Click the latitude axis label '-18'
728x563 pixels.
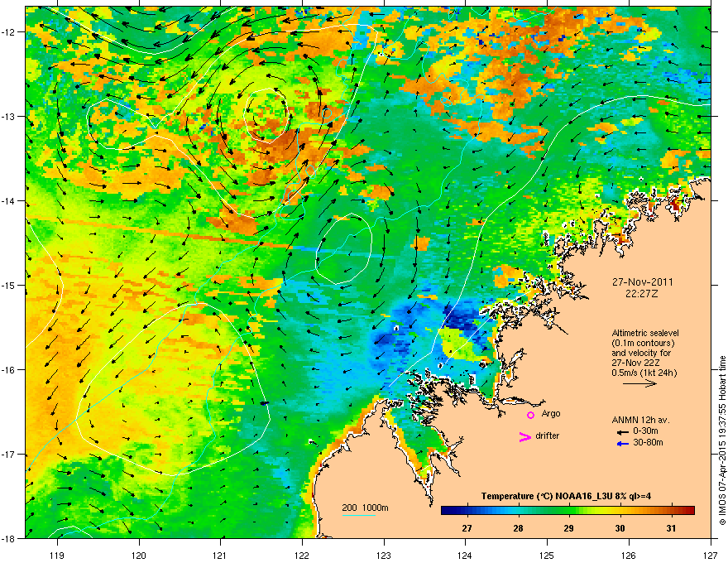tap(9, 538)
